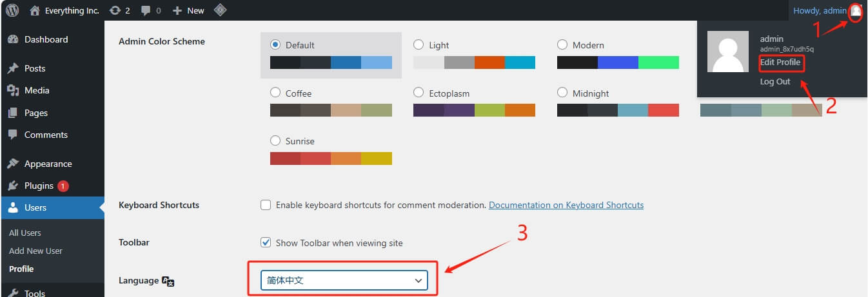The image size is (868, 297).
Task: Select Add New User in sidebar
Action: [35, 251]
